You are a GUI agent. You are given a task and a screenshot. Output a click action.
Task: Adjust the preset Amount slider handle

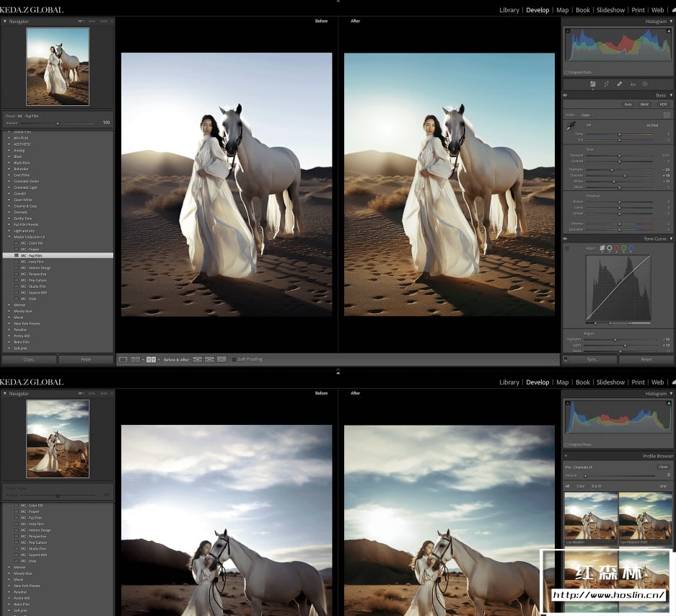tap(58, 123)
